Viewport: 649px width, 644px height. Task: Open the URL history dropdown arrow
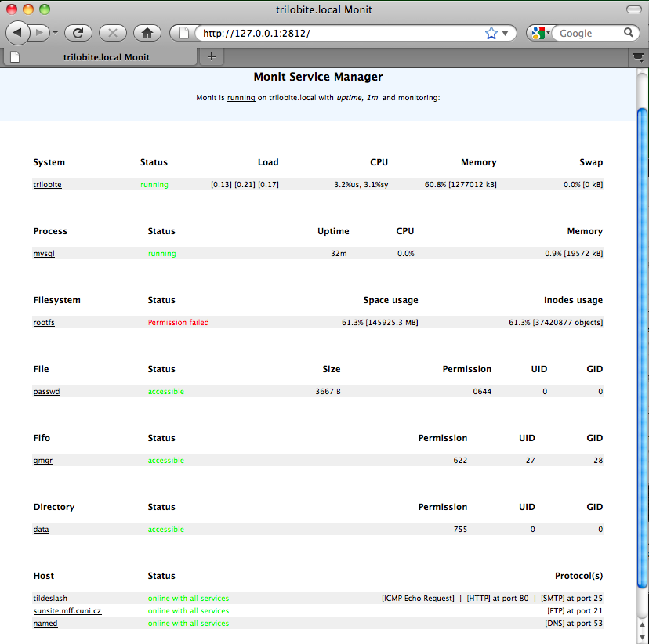(505, 33)
